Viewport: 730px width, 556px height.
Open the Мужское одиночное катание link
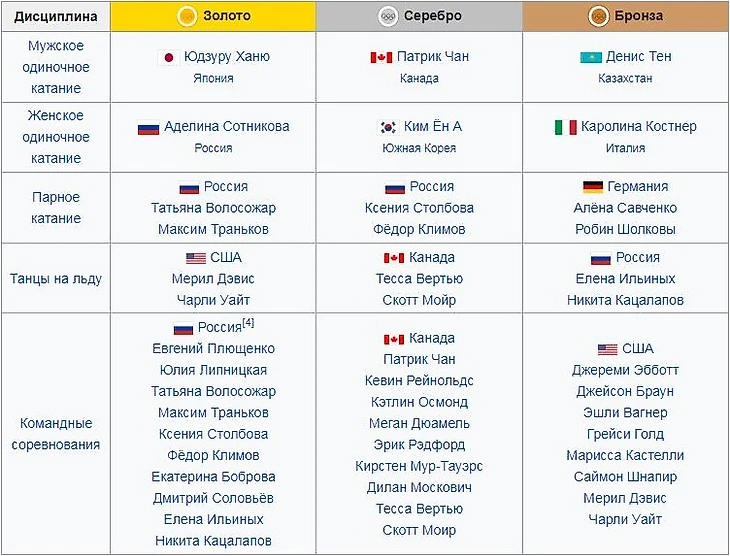[x=56, y=67]
